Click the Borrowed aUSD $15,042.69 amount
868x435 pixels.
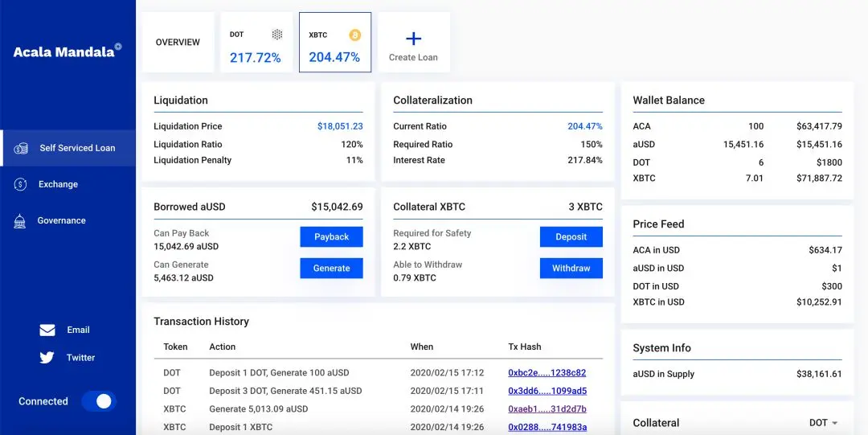pos(337,207)
